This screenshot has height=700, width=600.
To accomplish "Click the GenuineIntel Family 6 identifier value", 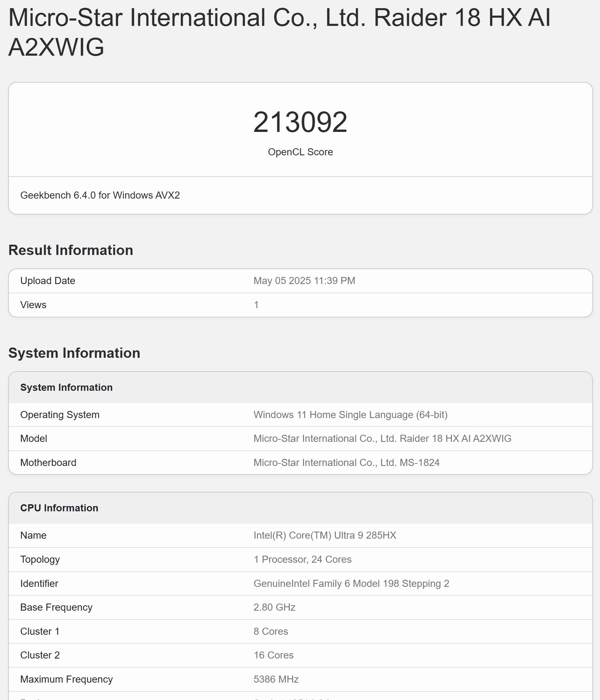I will point(351,584).
